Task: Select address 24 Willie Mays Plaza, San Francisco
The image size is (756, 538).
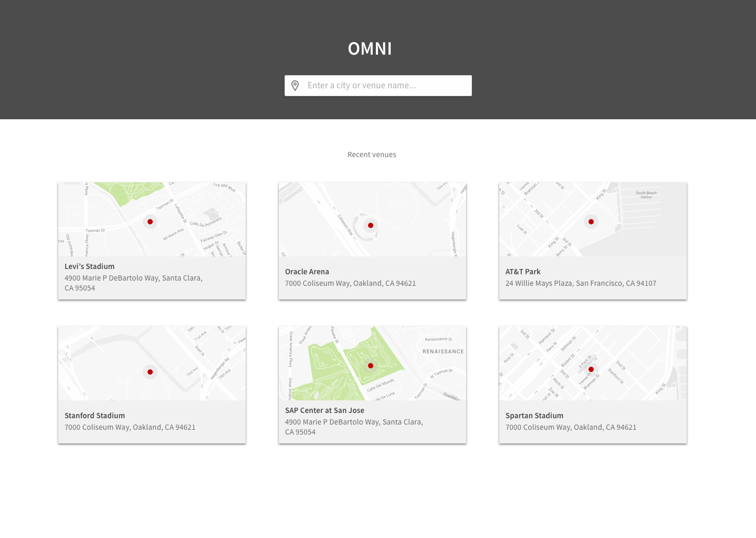Action: [581, 283]
